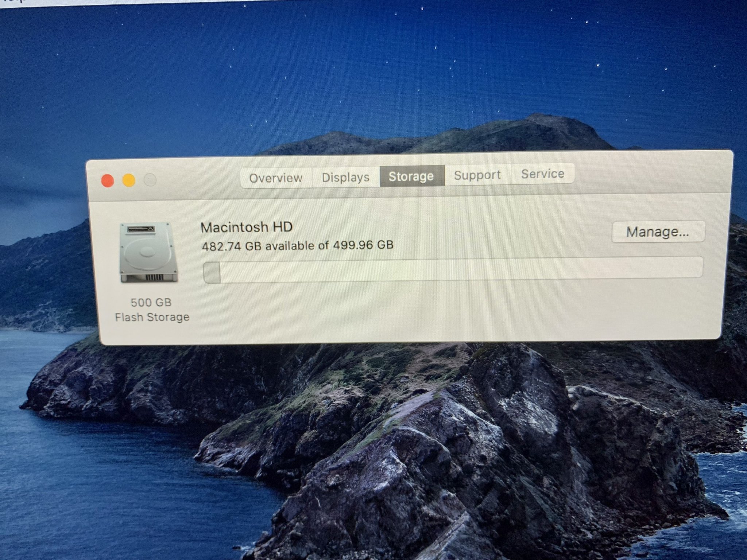Click the 482.74 GB available text
This screenshot has width=747, height=560.
pos(297,245)
